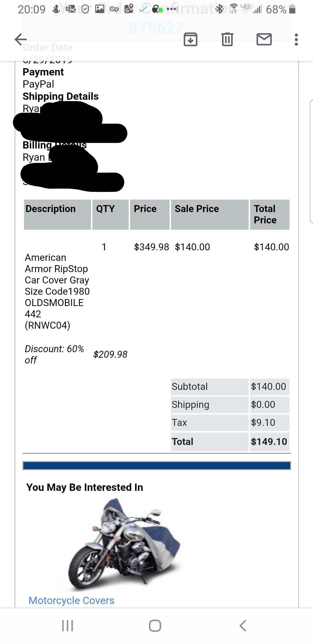The height and width of the screenshot is (644, 313).
Task: Tap the back arrow in the email toolbar
Action: (x=21, y=39)
